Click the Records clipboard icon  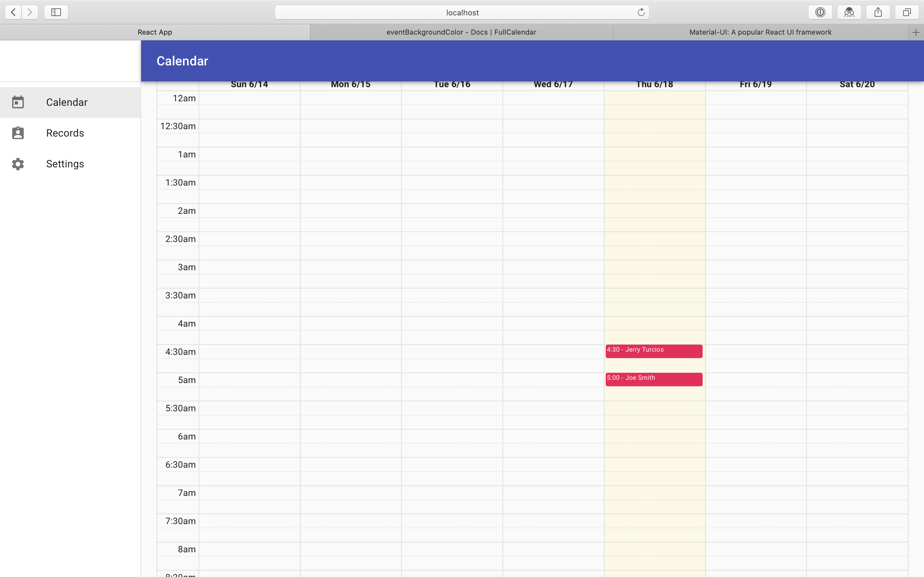(x=18, y=133)
